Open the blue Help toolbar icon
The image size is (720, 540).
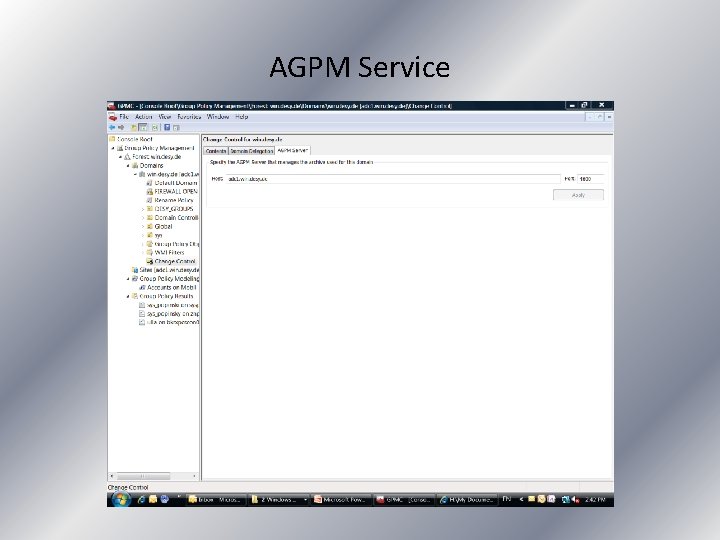(x=167, y=127)
